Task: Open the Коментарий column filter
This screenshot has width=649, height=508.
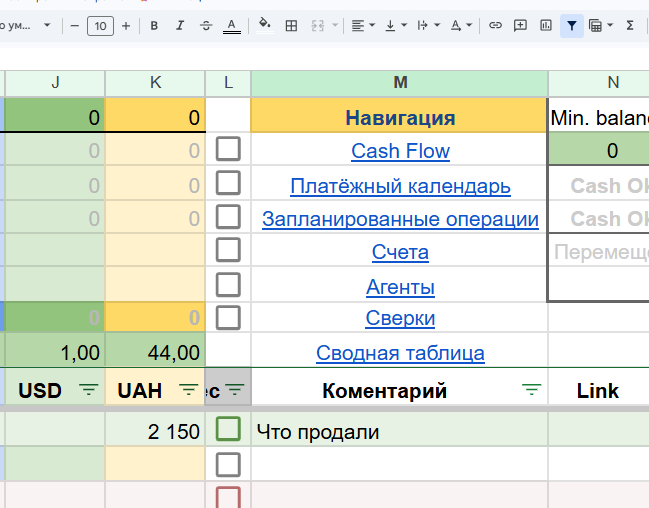Action: click(x=531, y=390)
